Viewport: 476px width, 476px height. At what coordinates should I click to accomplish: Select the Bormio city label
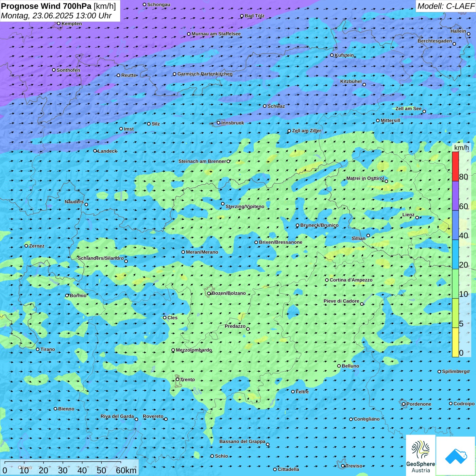(78, 295)
